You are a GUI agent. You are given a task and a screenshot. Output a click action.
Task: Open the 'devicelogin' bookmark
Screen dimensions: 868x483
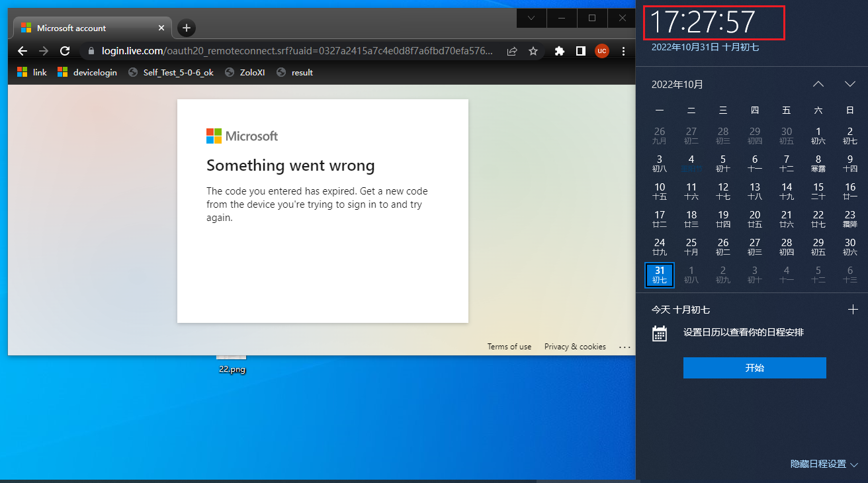87,72
